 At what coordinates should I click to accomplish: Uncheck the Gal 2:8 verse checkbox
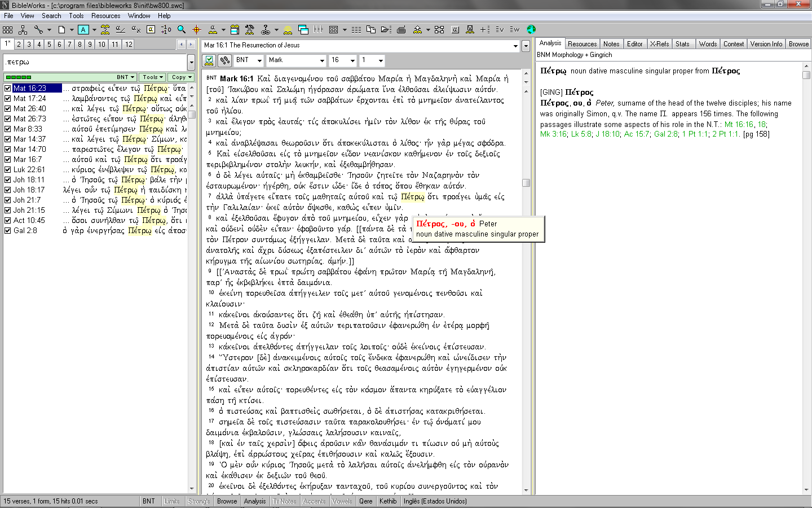8,230
